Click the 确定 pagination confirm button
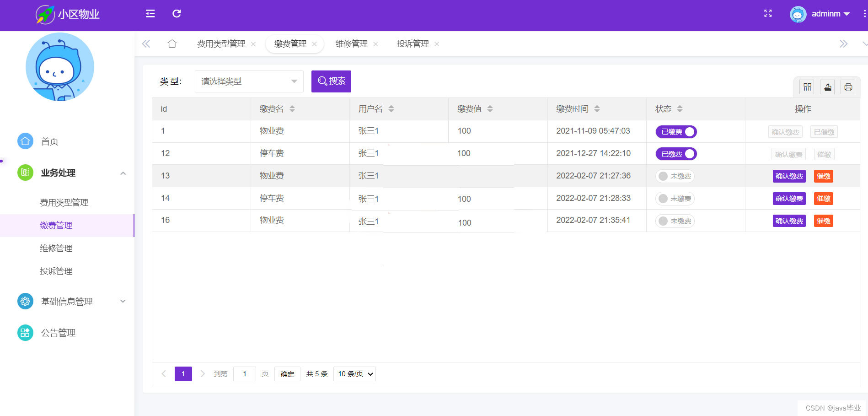The height and width of the screenshot is (416, 868). tap(287, 374)
